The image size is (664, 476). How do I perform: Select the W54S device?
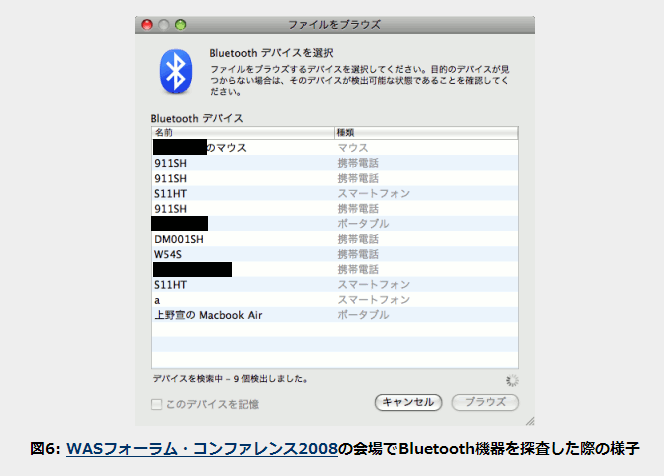coord(335,255)
